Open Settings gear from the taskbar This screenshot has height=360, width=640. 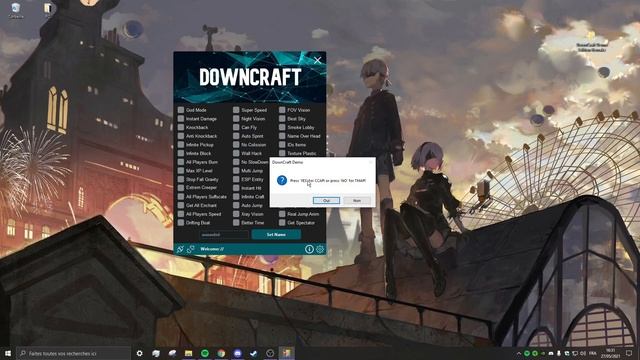pyautogui.click(x=140, y=353)
